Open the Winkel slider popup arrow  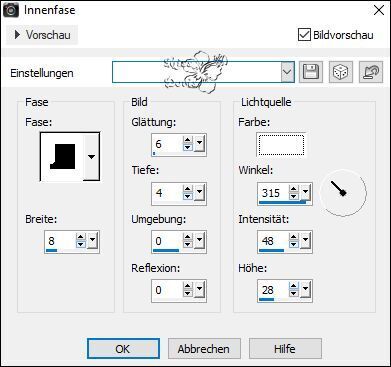tap(306, 193)
